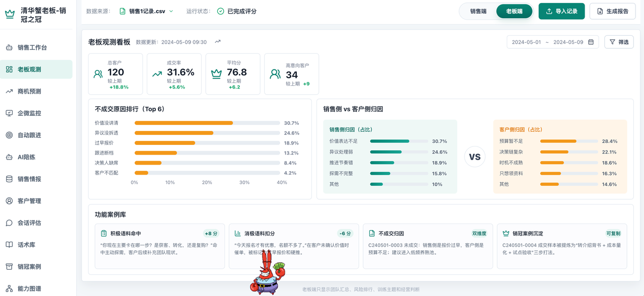Open 销售工作台 via its robot icon
Viewport: 644px width, 296px height.
tap(9, 47)
